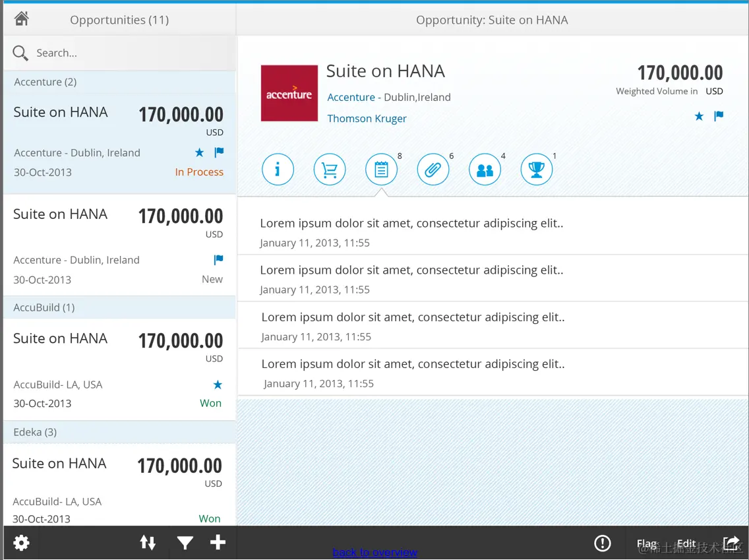This screenshot has height=560, width=749.
Task: Click the AccuBuild (1) group header
Action: (119, 307)
